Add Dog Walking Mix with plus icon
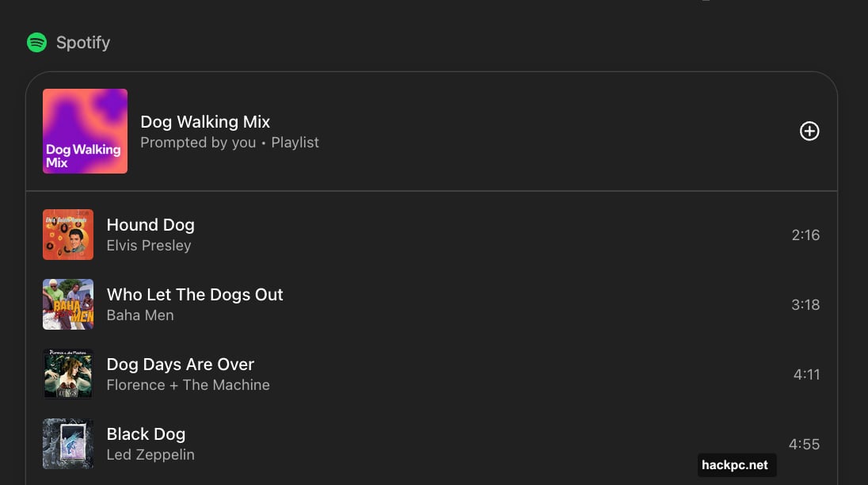The width and height of the screenshot is (868, 485). pos(809,132)
